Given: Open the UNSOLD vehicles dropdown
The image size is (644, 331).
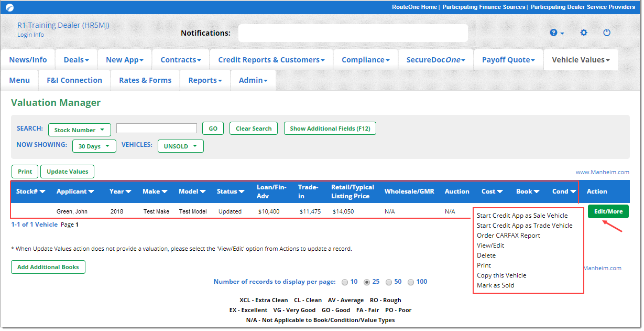Looking at the screenshot, I should coord(181,146).
